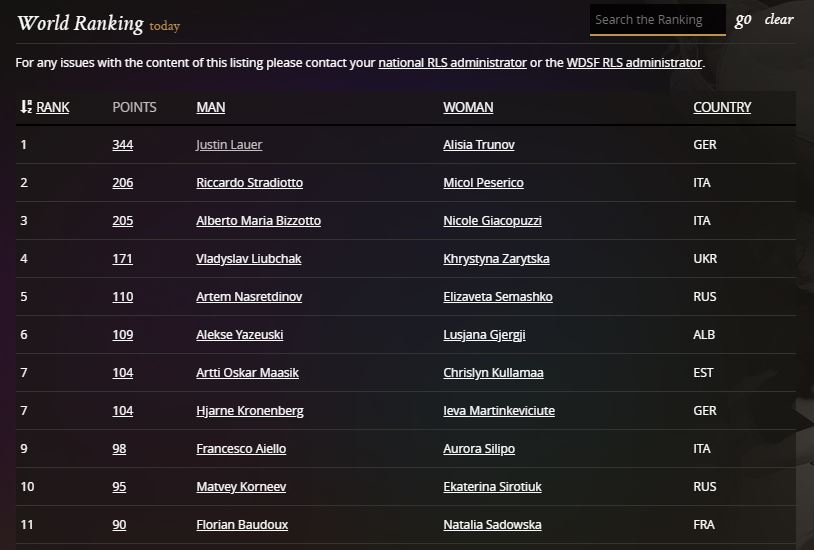View the 344 points details

pos(122,145)
